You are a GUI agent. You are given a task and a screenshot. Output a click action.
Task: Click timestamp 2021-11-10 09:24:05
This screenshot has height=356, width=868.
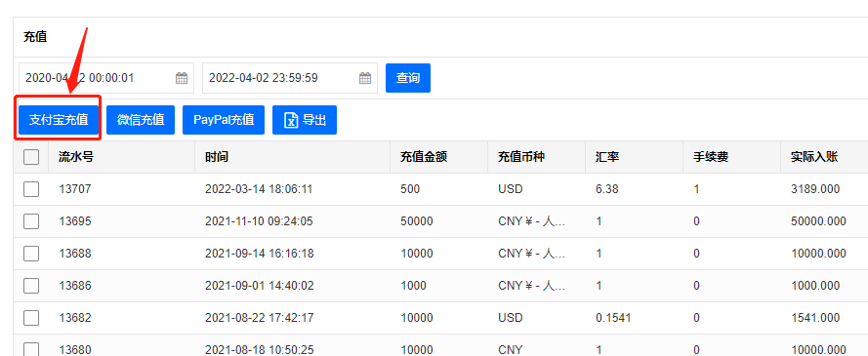tap(259, 221)
